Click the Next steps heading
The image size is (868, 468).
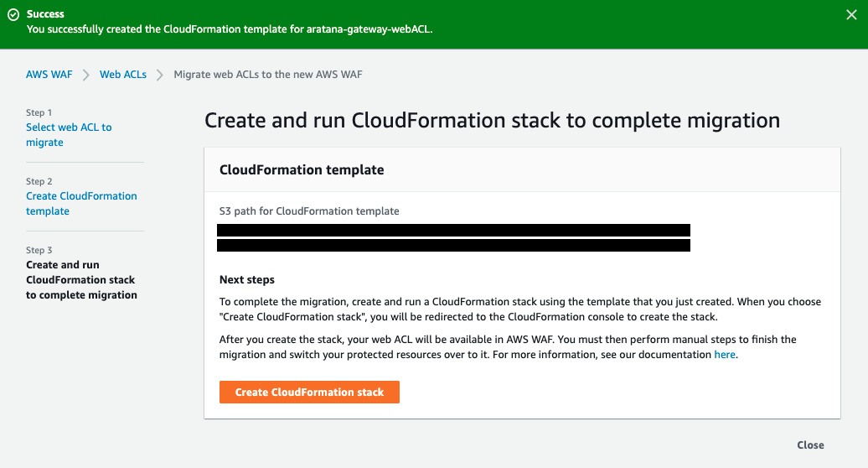[x=247, y=279]
